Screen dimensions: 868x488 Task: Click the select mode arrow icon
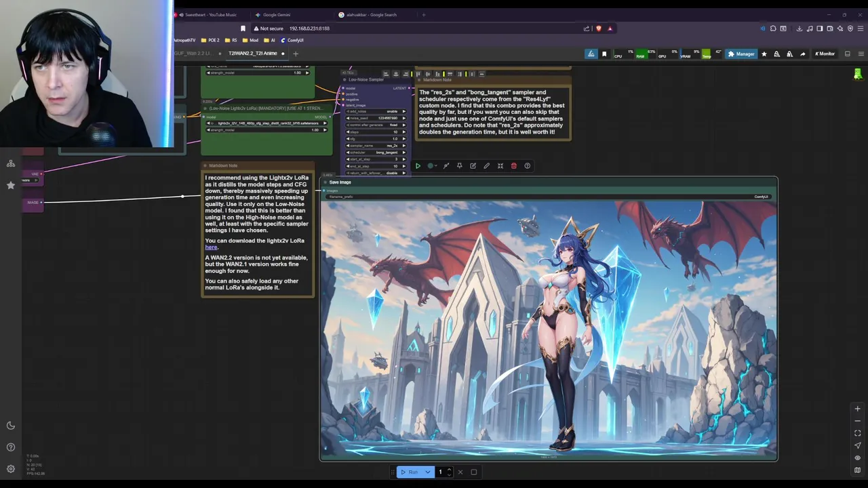tap(857, 445)
